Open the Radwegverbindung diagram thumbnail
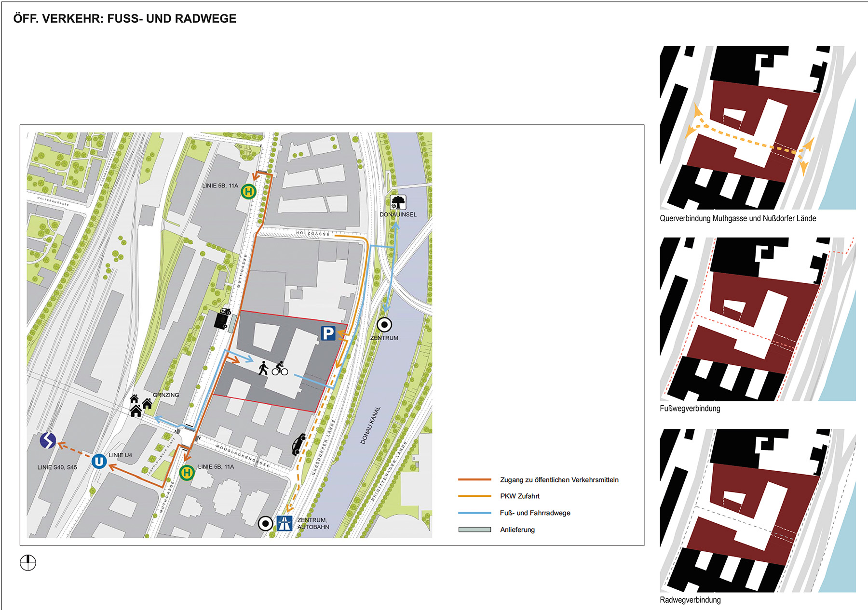The height and width of the screenshot is (610, 868). pos(758,511)
